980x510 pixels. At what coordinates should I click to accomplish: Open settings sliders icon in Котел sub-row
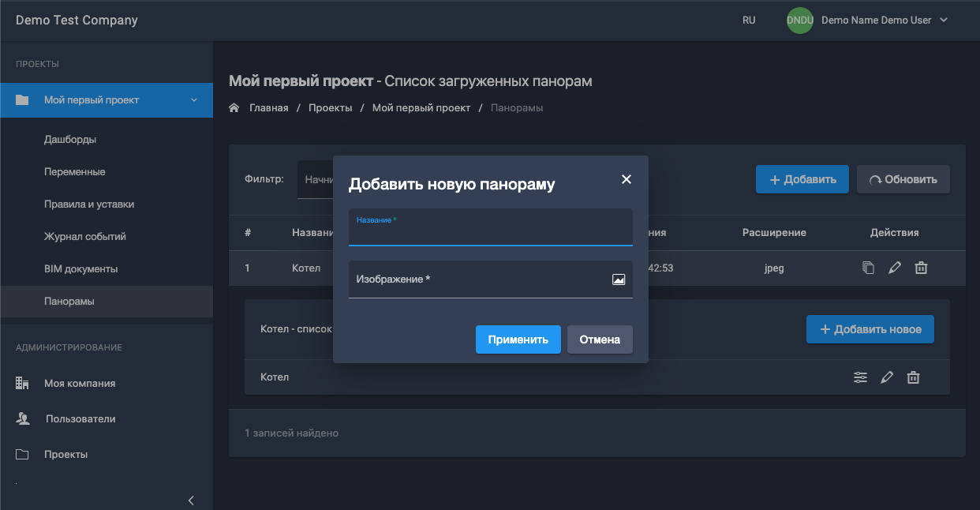click(x=860, y=377)
